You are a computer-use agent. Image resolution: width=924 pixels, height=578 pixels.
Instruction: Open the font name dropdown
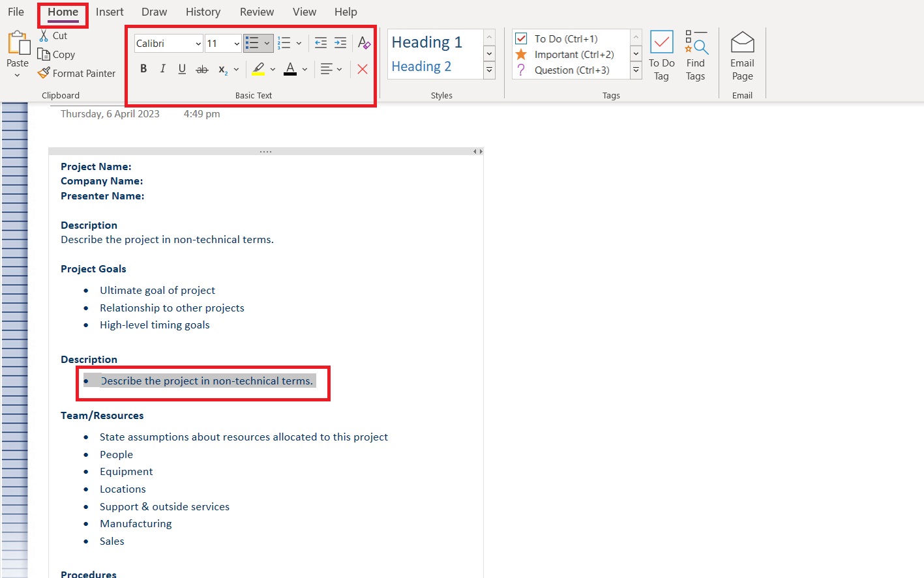(198, 43)
